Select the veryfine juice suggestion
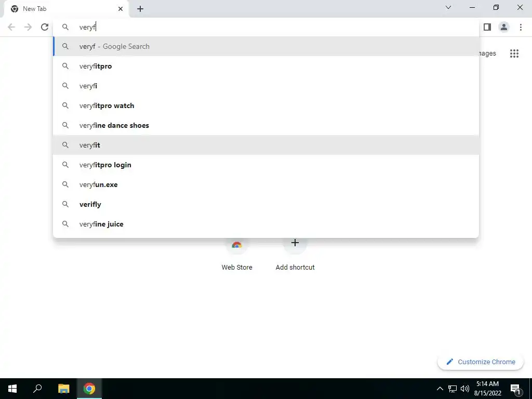 click(266, 224)
